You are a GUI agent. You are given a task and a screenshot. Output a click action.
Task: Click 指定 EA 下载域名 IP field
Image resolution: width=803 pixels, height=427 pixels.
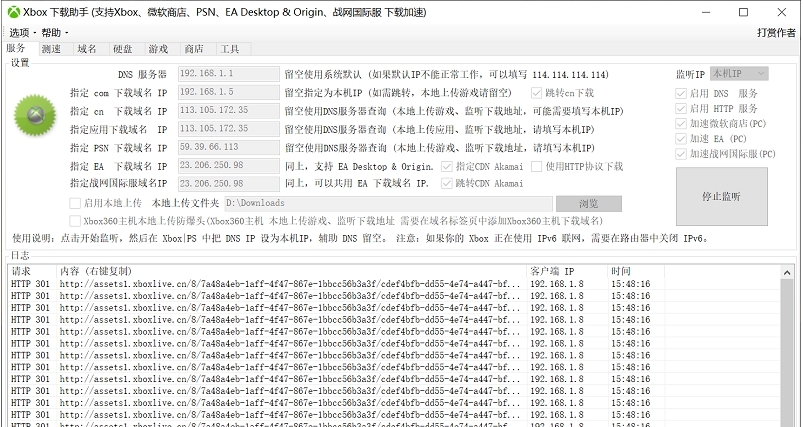click(229, 165)
